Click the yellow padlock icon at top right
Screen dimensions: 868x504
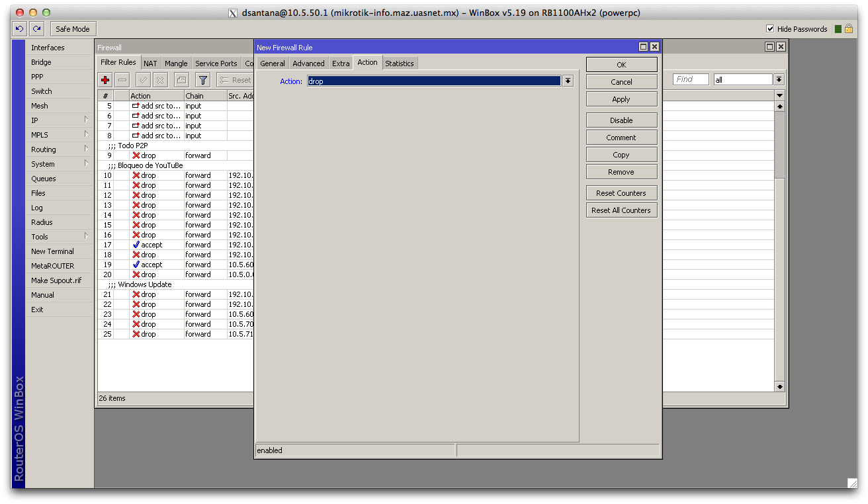pos(849,29)
